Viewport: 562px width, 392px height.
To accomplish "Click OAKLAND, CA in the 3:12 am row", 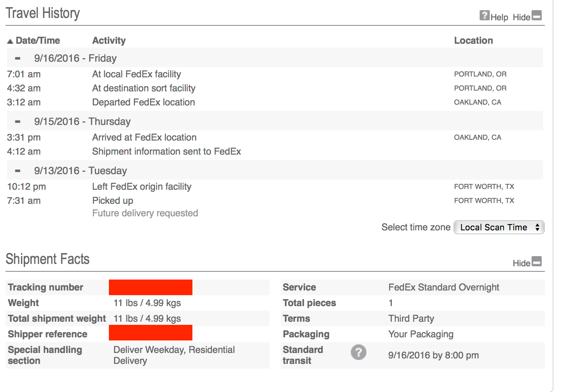I will 478,102.
